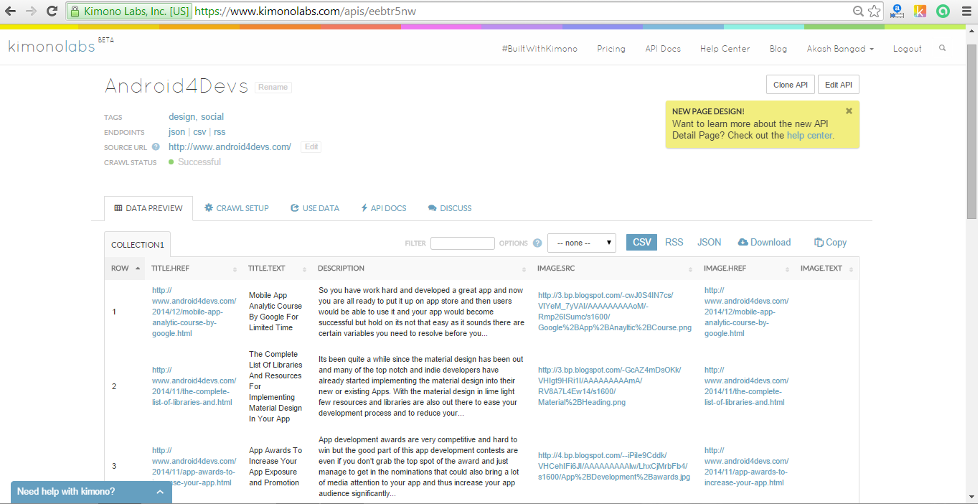This screenshot has width=980, height=504.
Task: Open the csv endpoint link
Action: 199,132
